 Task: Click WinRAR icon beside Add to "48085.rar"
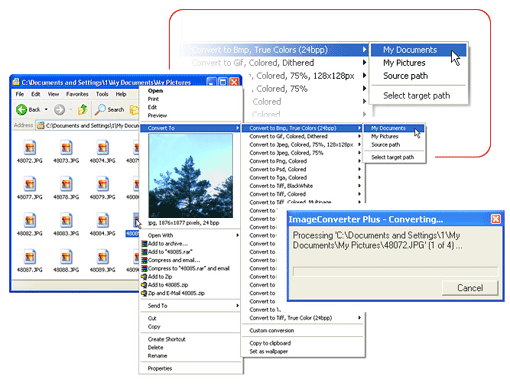pos(144,252)
